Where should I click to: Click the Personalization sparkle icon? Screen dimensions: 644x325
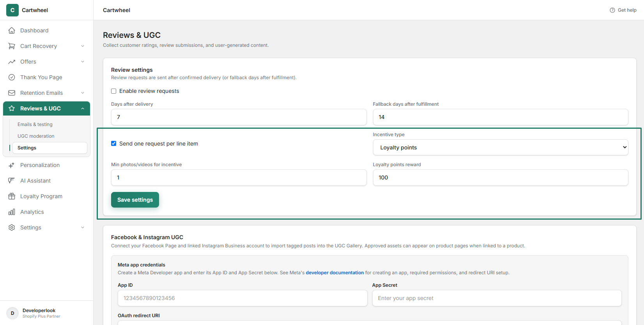tap(12, 165)
